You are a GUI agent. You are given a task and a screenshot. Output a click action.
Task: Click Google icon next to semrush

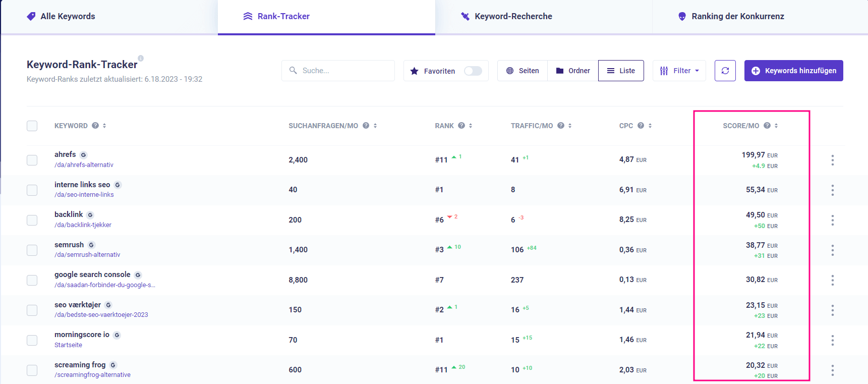[91, 245]
